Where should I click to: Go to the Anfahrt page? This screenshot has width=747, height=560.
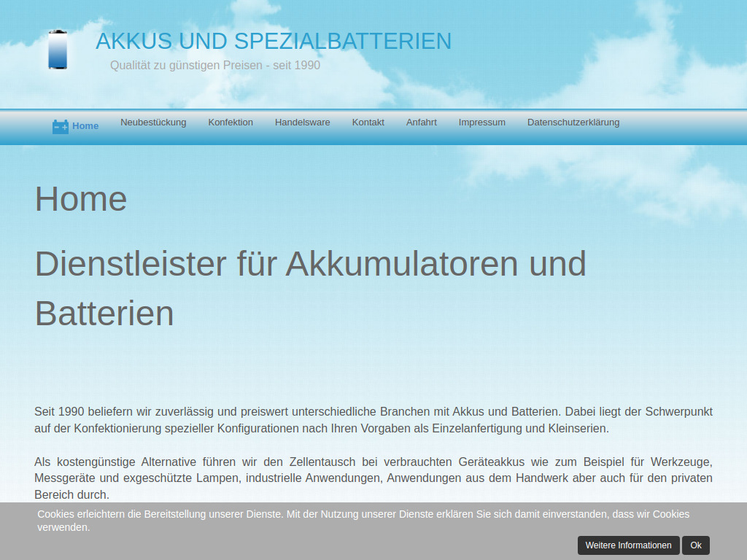(421, 122)
